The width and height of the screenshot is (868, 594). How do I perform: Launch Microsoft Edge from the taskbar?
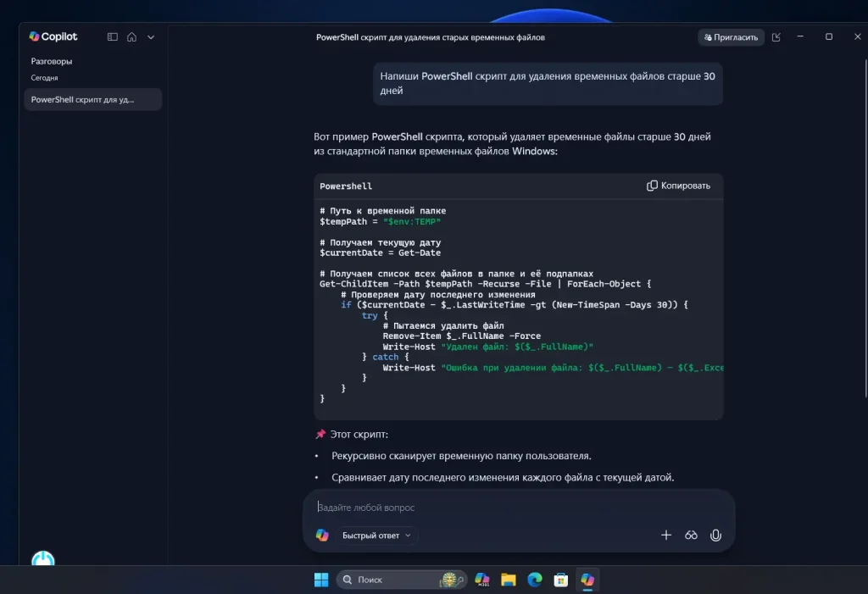coord(535,580)
